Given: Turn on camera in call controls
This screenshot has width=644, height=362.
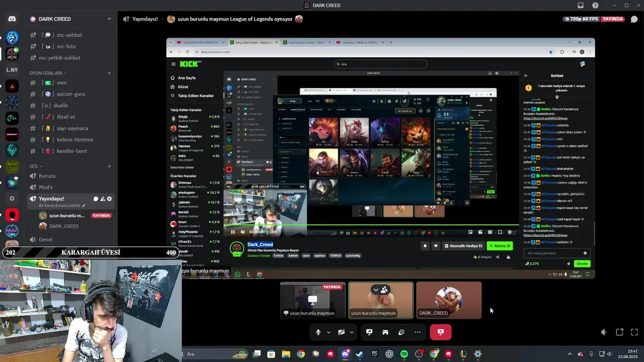Looking at the screenshot, I should pyautogui.click(x=342, y=332).
